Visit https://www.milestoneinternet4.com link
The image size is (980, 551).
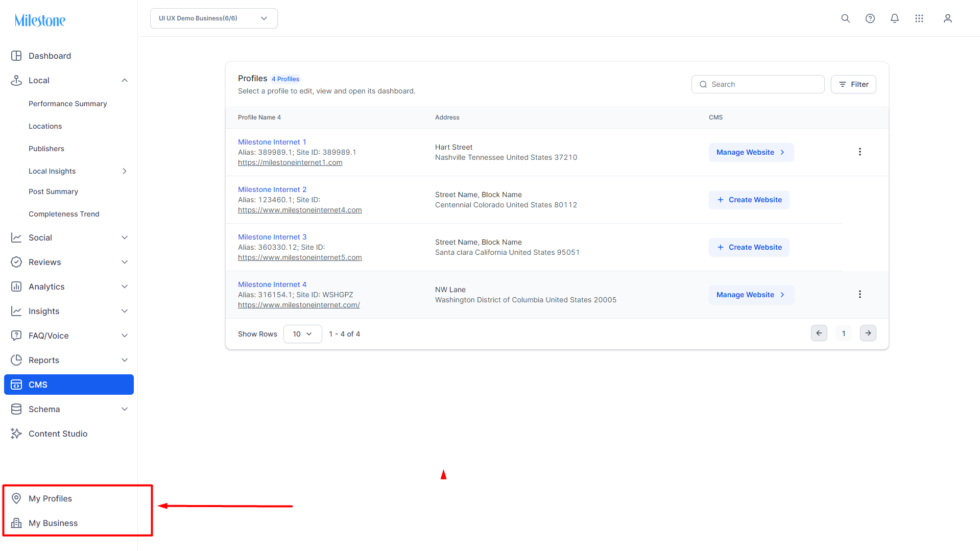pyautogui.click(x=300, y=210)
